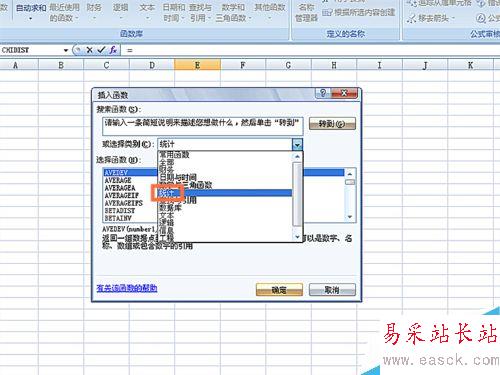Collapse the category combo box arrow
500x375 pixels.
point(297,144)
